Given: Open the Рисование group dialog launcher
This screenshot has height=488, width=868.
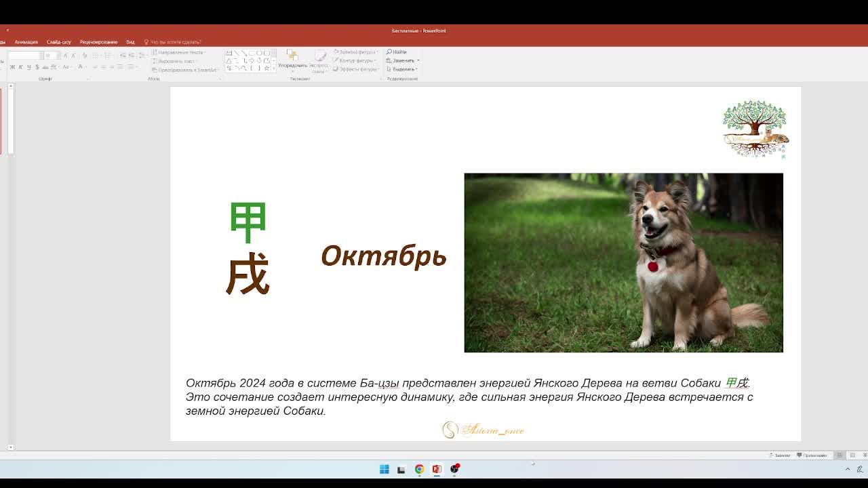Looking at the screenshot, I should pos(381,79).
